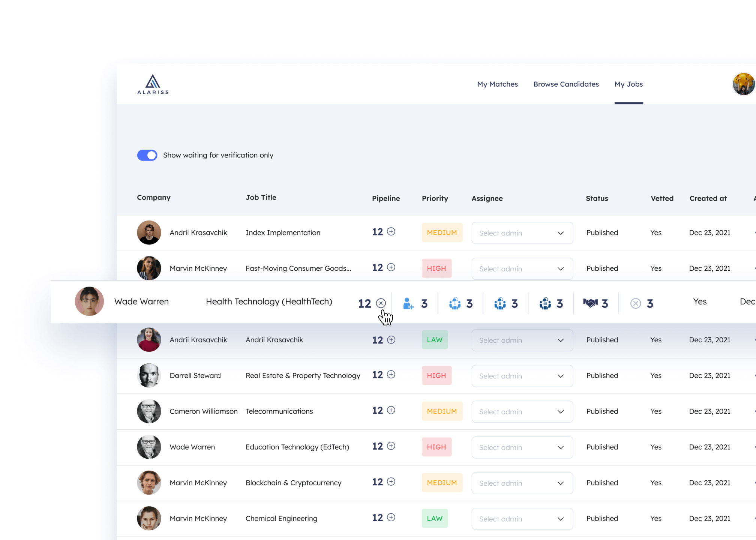756x540 pixels.
Task: Click the Priority column header
Action: point(435,198)
